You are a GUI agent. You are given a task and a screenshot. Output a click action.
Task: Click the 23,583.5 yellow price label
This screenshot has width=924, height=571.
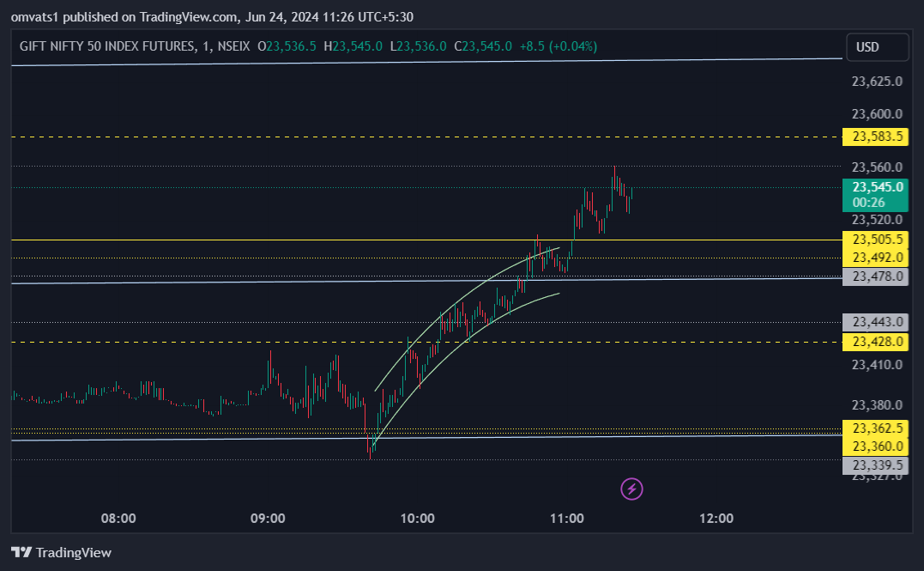[876, 137]
